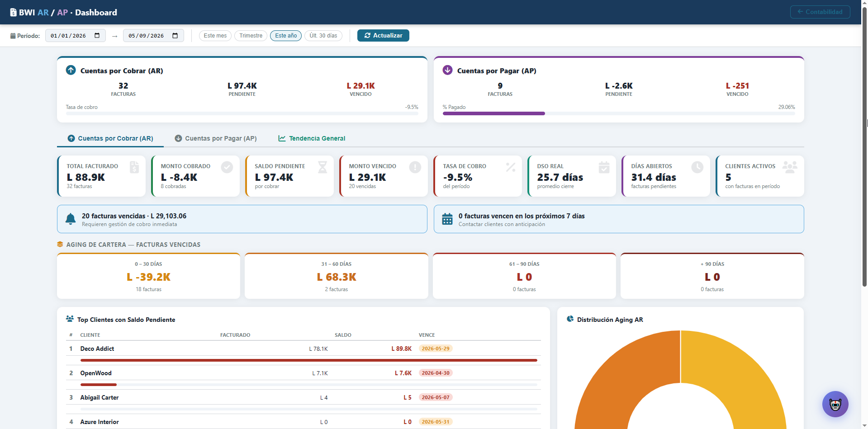Click the 0 – 30 días aging card
This screenshot has width=868, height=429.
pyautogui.click(x=148, y=276)
